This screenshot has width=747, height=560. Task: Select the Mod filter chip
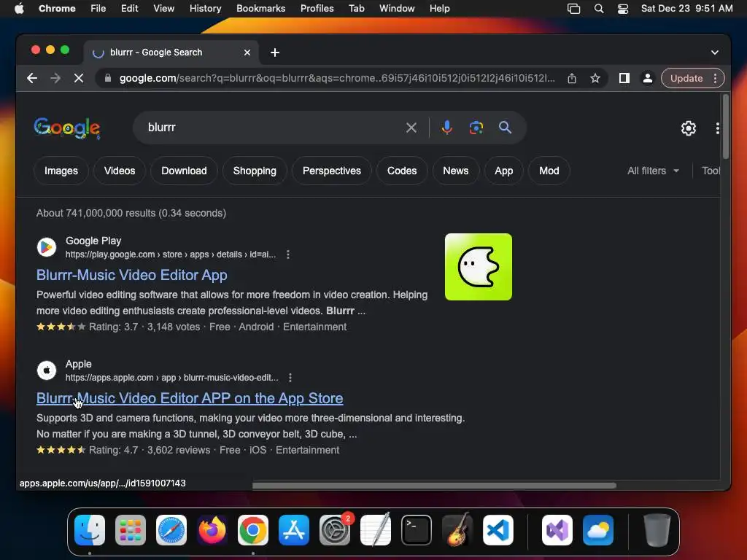click(x=549, y=171)
